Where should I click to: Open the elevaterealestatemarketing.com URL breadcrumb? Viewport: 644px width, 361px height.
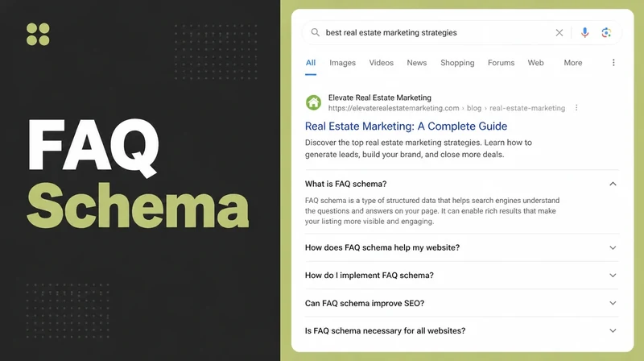point(447,108)
